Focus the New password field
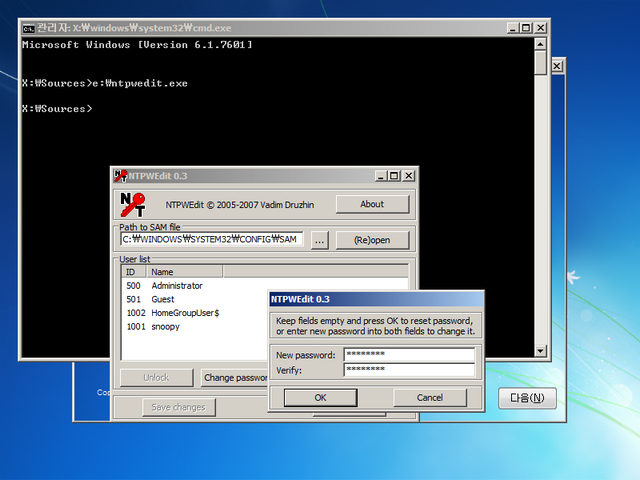The height and width of the screenshot is (480, 640). coord(409,354)
